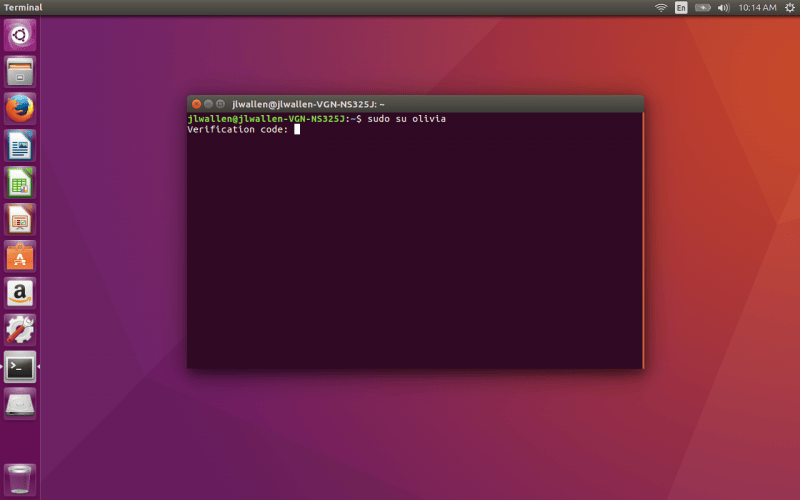Open Ubuntu Software store
The height and width of the screenshot is (500, 800).
pos(20,256)
